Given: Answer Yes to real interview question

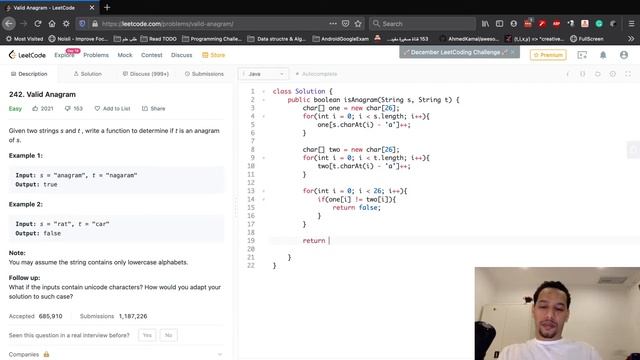Looking at the screenshot, I should click(147, 335).
